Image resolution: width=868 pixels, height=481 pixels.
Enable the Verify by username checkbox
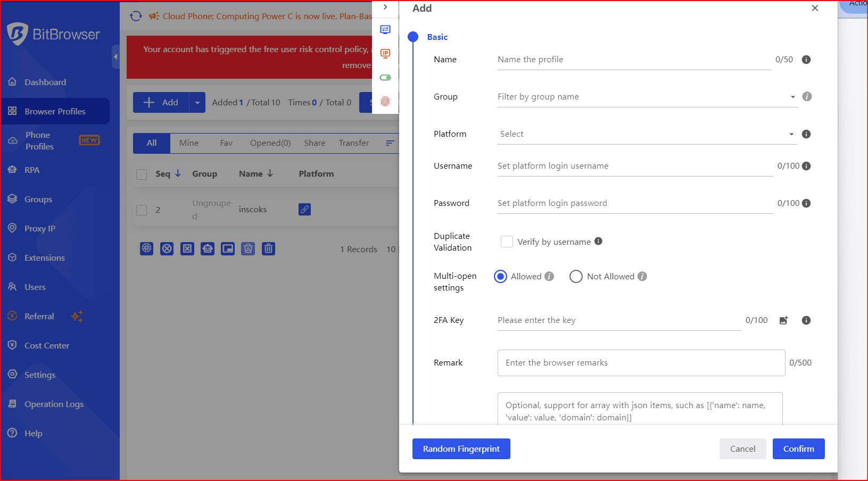coord(507,242)
